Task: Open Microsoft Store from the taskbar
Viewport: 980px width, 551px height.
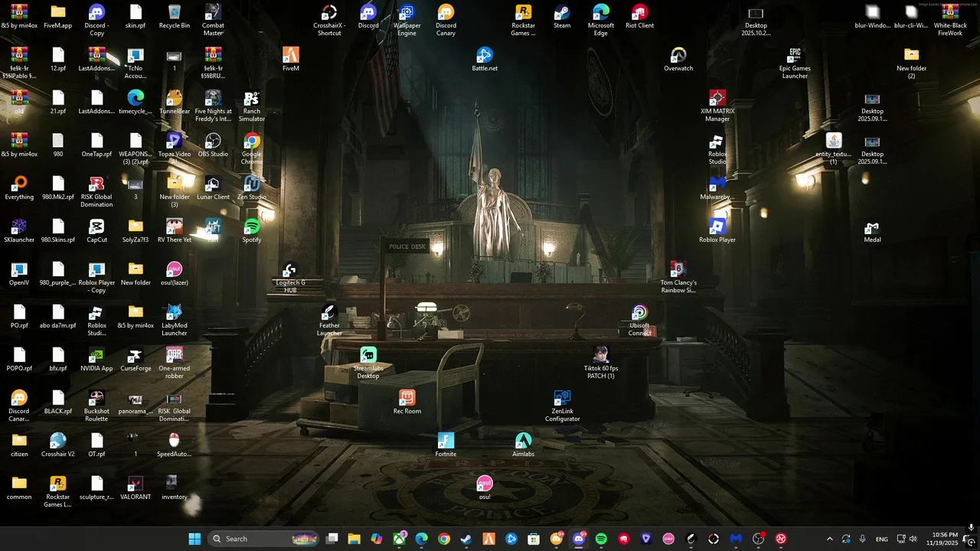Action: tap(534, 539)
